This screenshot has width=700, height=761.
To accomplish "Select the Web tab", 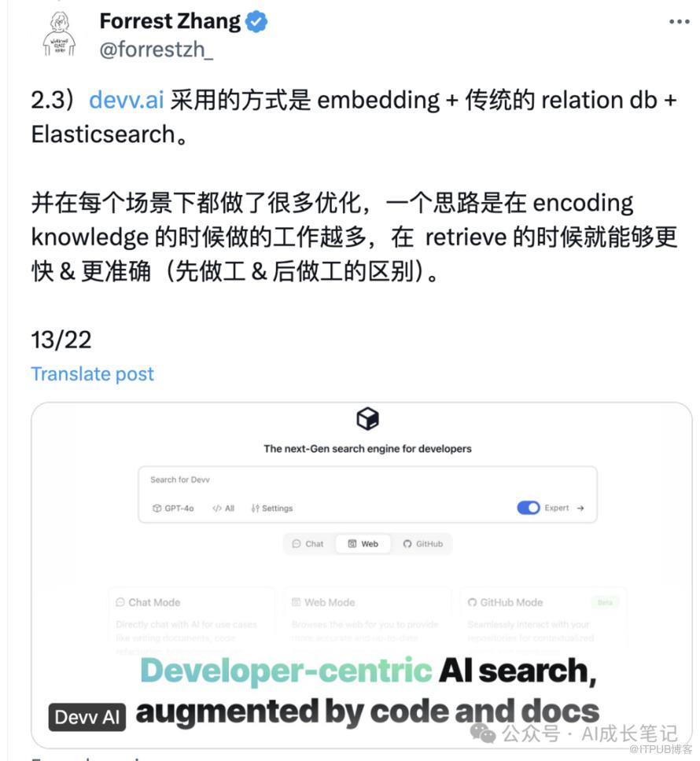I will 363,543.
